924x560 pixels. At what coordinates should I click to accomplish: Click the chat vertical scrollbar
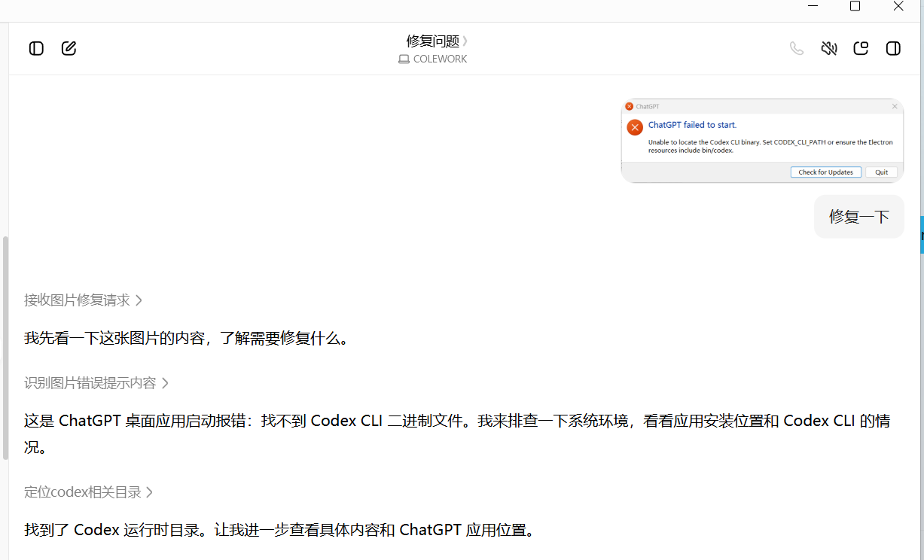[6, 348]
